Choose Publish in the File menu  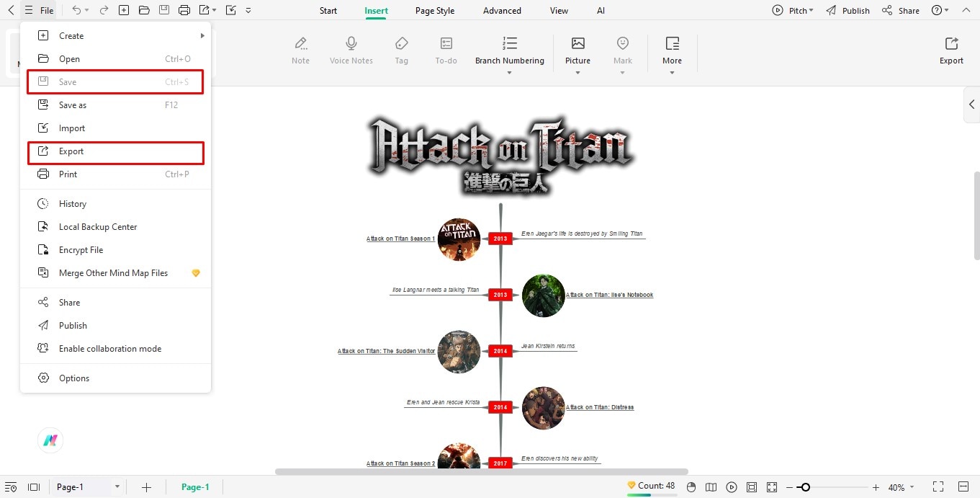tap(115, 326)
